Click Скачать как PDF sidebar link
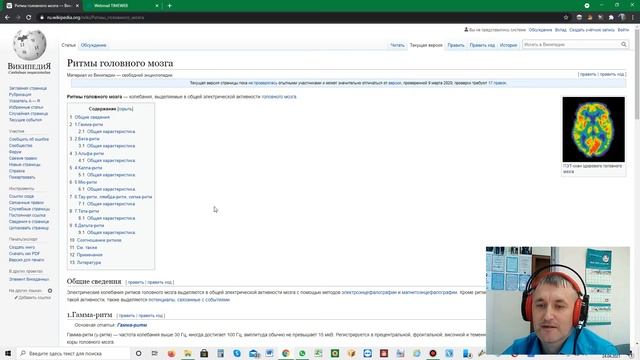 click(24, 253)
